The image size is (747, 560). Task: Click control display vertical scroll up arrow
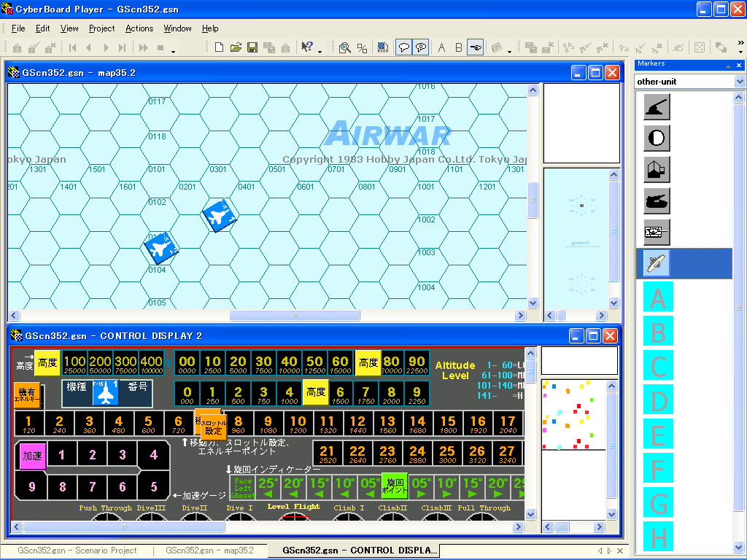(x=531, y=353)
